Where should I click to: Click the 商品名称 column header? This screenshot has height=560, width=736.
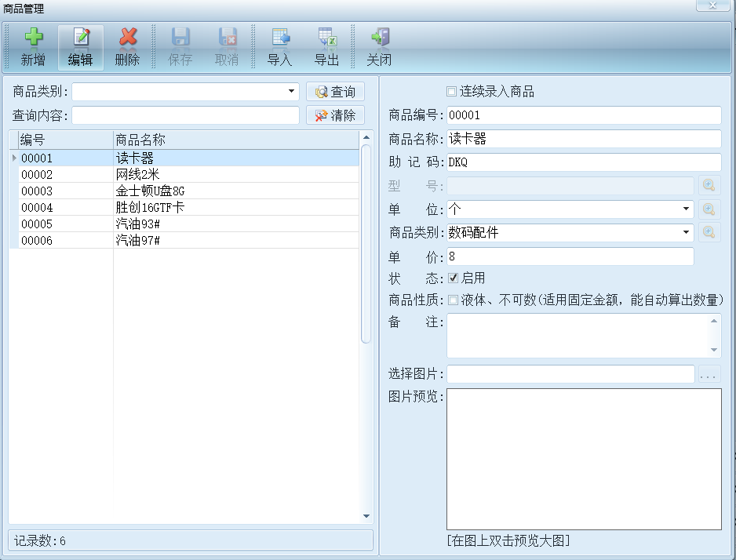pyautogui.click(x=236, y=140)
